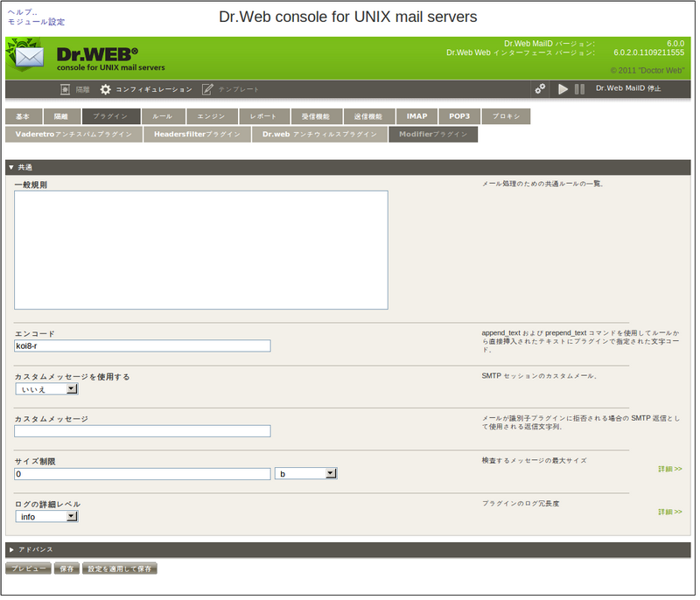Pause Dr.Web MailD with pause button
The width and height of the screenshot is (700, 600).
(x=579, y=89)
